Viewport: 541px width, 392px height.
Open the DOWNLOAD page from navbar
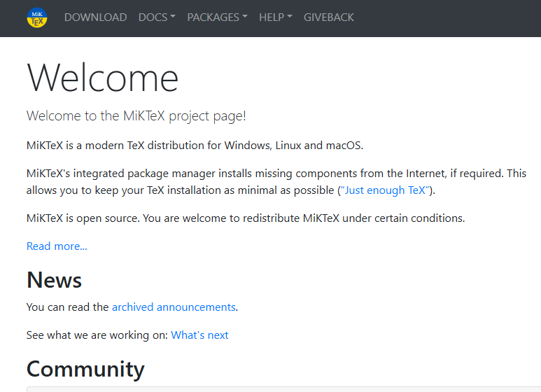pos(95,17)
